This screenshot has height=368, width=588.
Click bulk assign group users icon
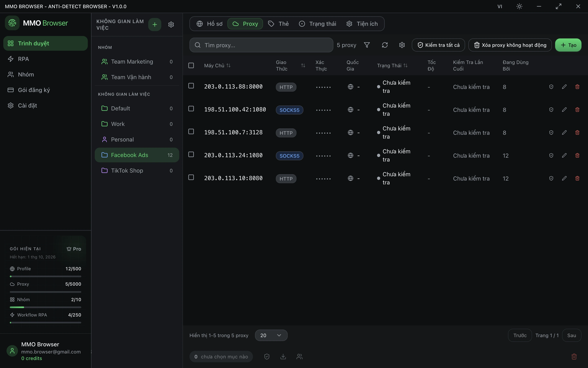[300, 357]
